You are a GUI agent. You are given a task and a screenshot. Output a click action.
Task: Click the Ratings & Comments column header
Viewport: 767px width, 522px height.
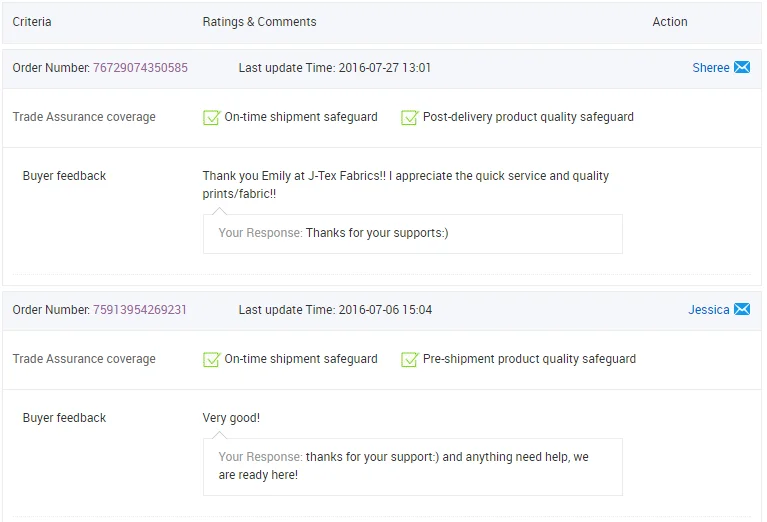tap(259, 22)
